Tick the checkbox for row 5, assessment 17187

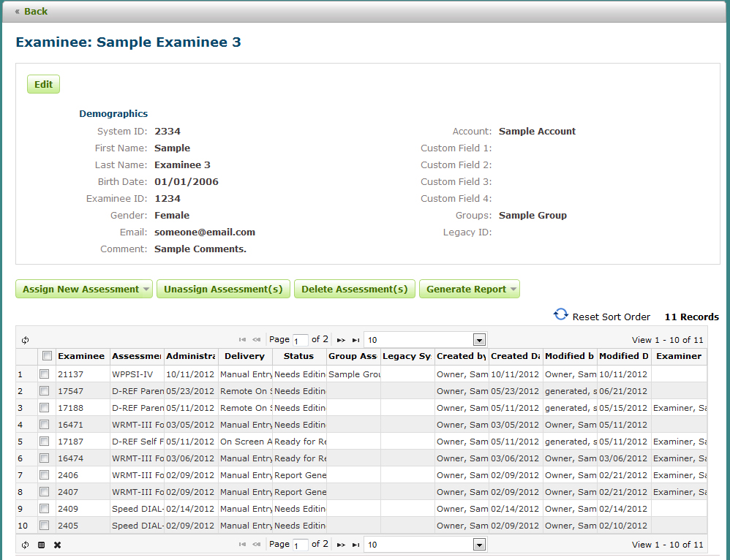45,441
